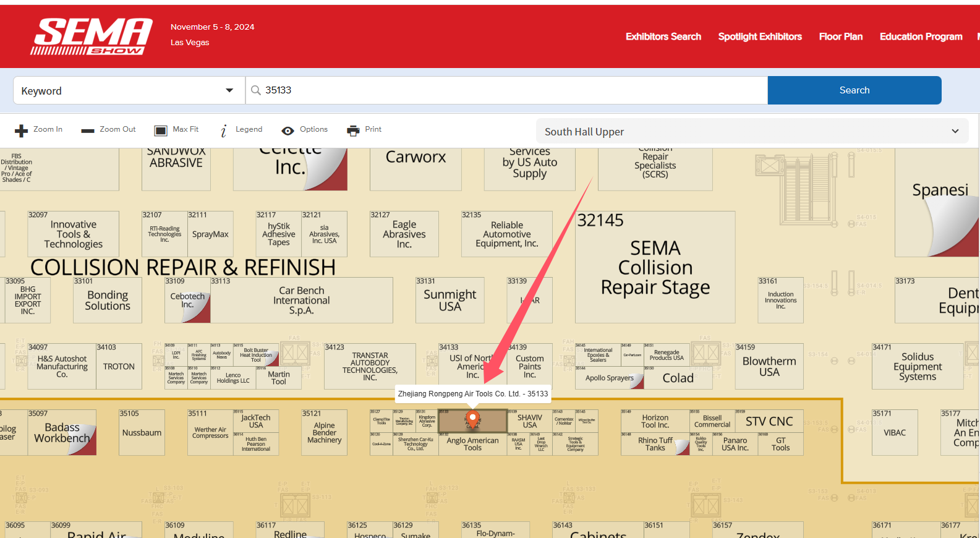Select H&S Autoshot Manufacturing booth 34097
This screenshot has width=980, height=538.
(x=62, y=366)
